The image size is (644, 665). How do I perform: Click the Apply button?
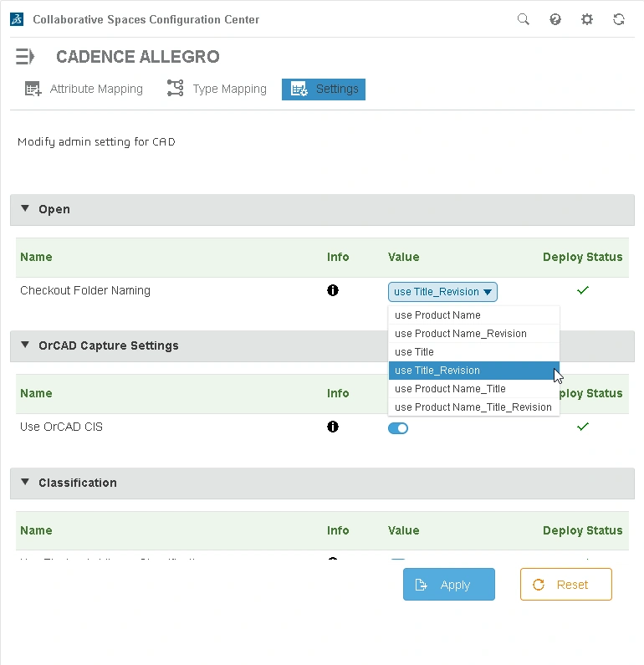click(449, 585)
